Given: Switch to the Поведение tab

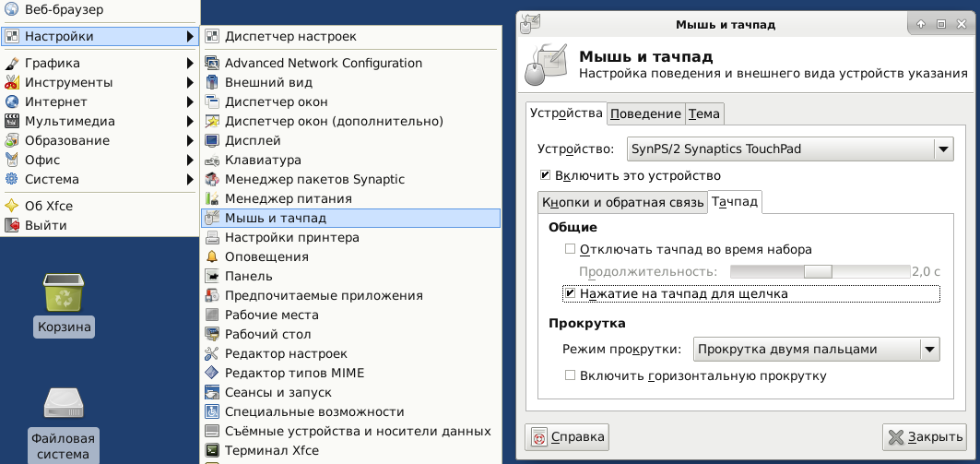Looking at the screenshot, I should 645,113.
